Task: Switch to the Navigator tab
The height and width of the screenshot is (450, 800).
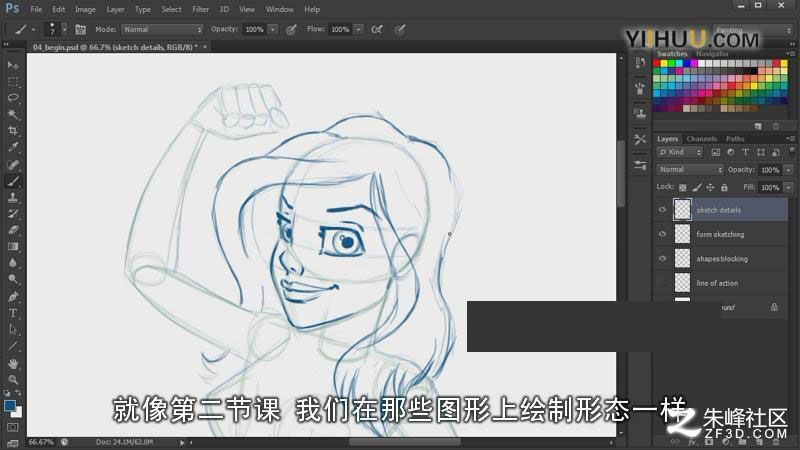Action: click(712, 54)
